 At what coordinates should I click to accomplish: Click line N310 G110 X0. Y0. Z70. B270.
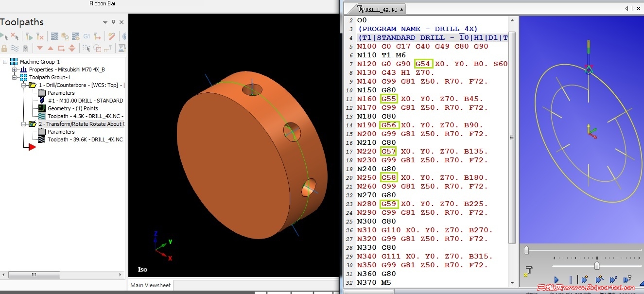tap(425, 230)
